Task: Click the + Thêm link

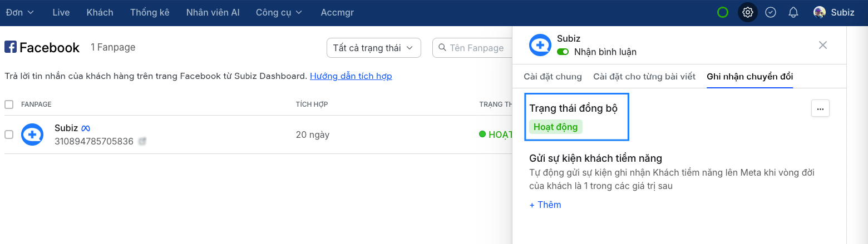Action: point(545,205)
